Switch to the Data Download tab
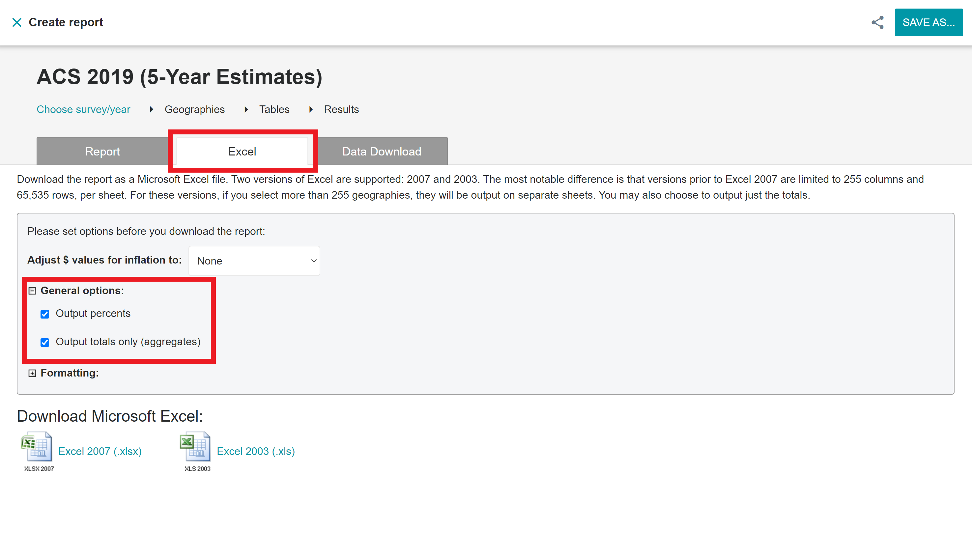The image size is (972, 560). pyautogui.click(x=382, y=152)
